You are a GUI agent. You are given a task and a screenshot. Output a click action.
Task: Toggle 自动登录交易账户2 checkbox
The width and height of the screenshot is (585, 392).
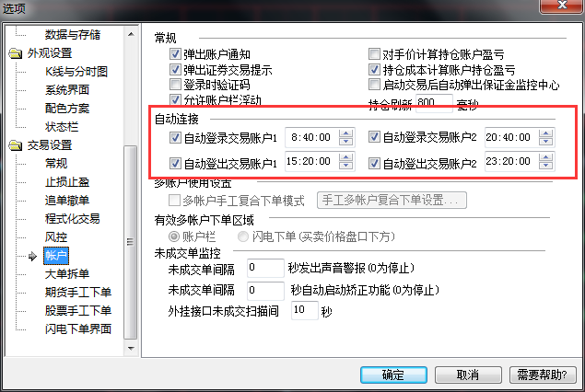(x=374, y=137)
